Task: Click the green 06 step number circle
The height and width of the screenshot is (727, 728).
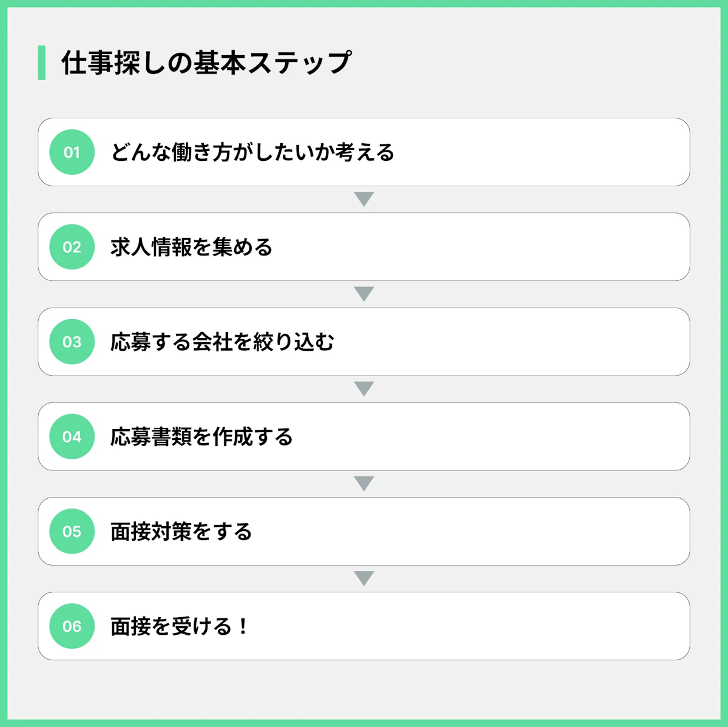Action: pos(72,626)
